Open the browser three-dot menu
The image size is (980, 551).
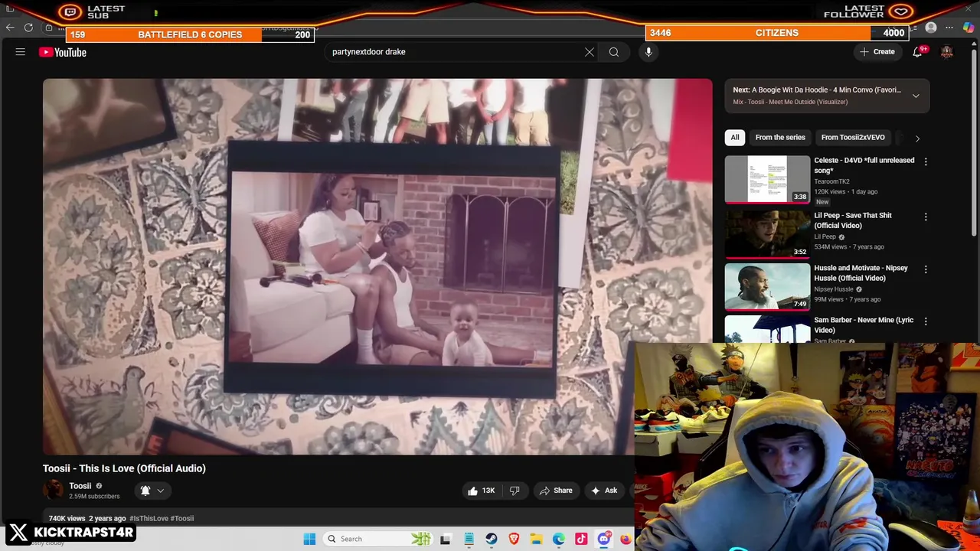click(x=949, y=28)
